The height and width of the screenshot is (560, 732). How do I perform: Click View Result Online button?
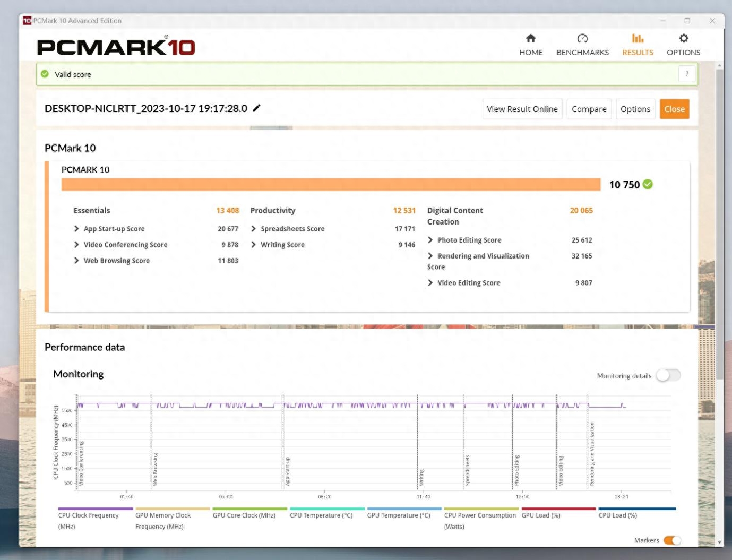pos(522,109)
